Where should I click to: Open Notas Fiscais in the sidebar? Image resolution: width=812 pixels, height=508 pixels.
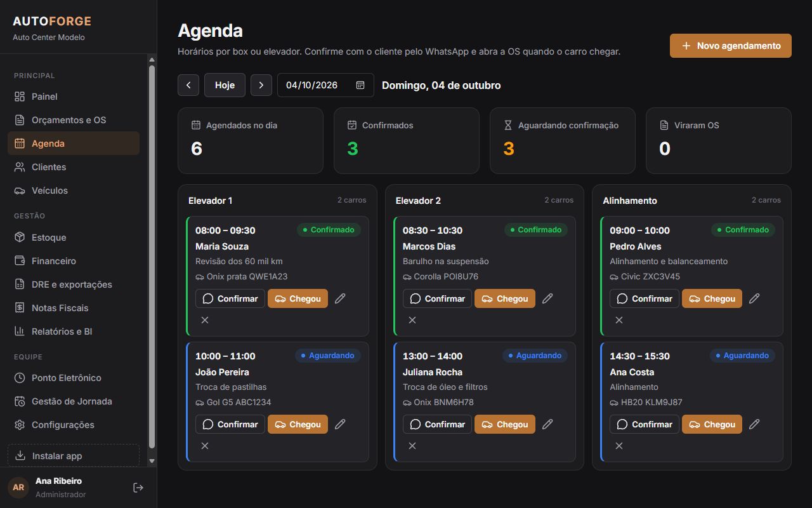(74, 308)
